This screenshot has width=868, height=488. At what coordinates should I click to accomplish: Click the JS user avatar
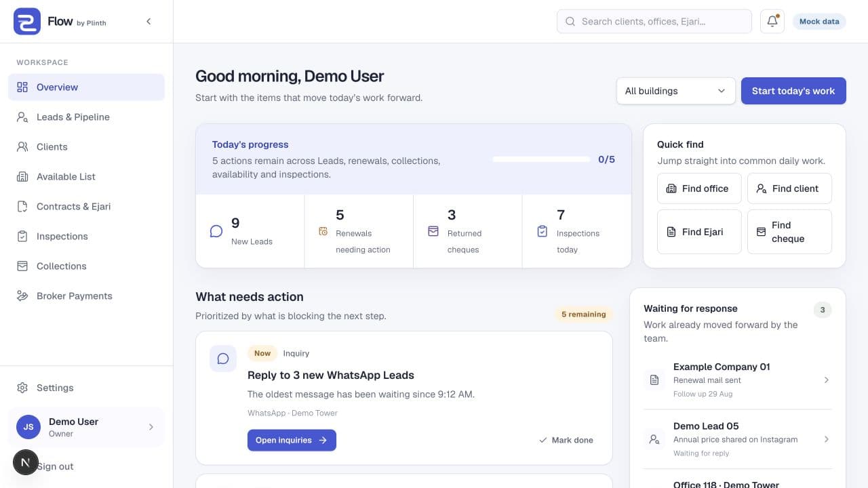pos(28,427)
